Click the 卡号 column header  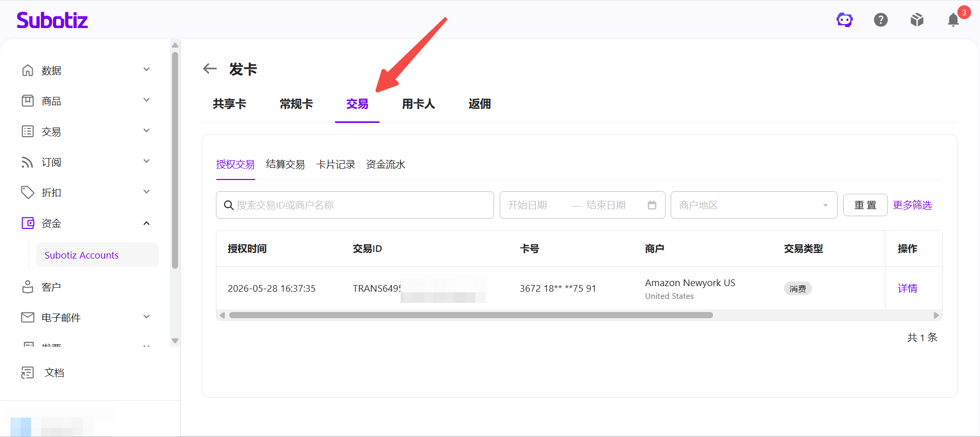pyautogui.click(x=529, y=248)
